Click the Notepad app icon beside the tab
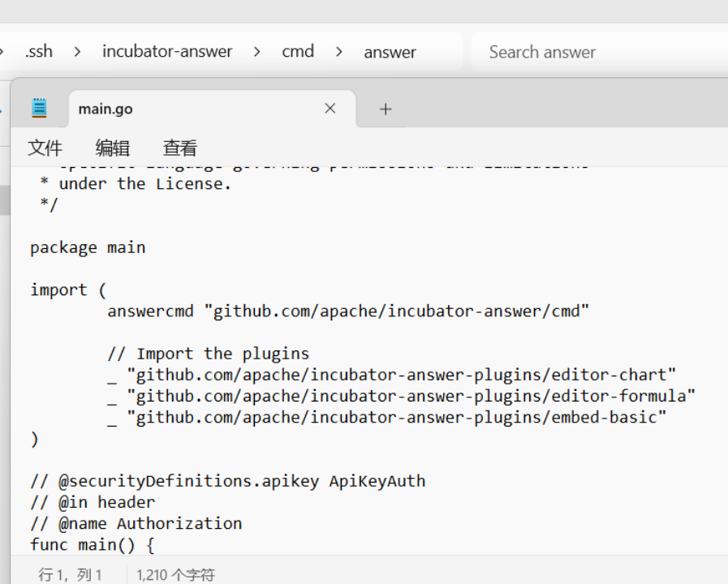Image resolution: width=728 pixels, height=584 pixels. (x=39, y=108)
